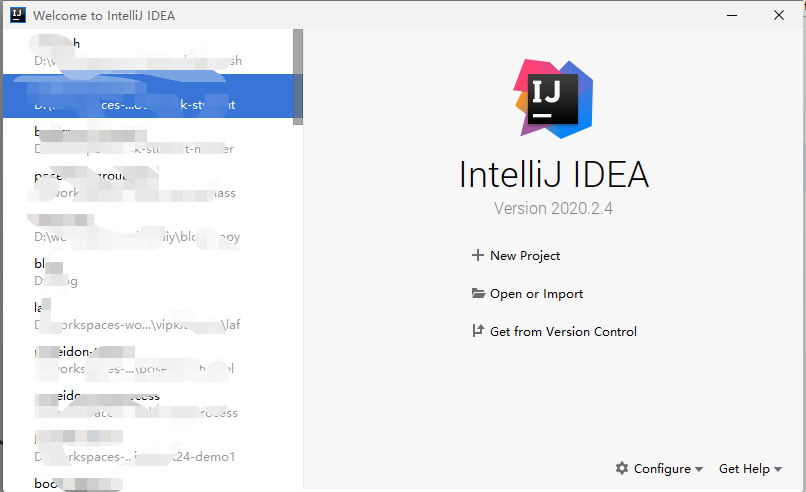
Task: Click the recent projects list scrollbar
Action: 298,77
